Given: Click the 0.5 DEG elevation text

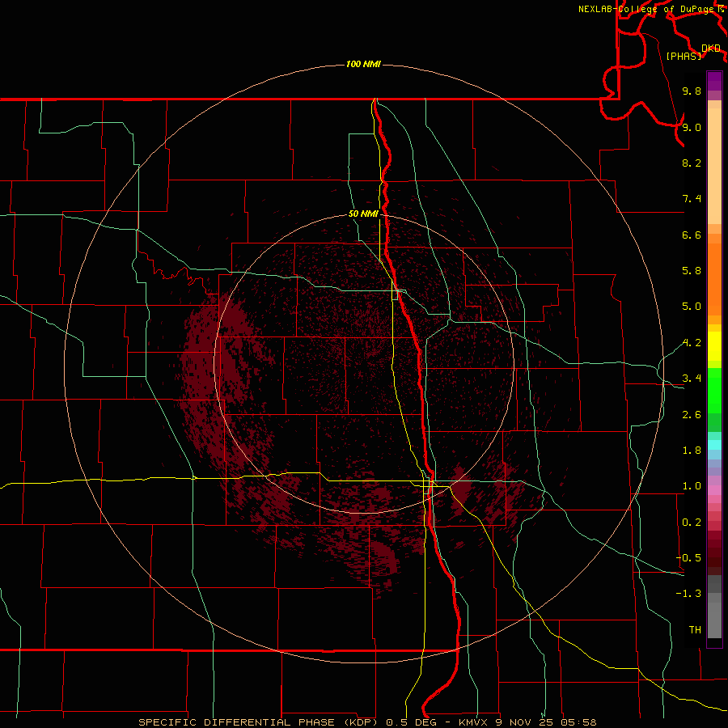Looking at the screenshot, I should pyautogui.click(x=411, y=722).
